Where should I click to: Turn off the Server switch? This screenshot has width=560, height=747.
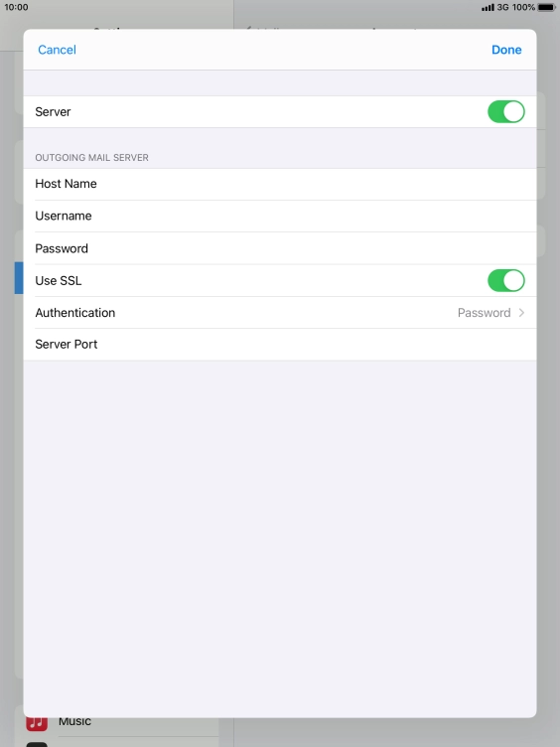[x=505, y=112]
